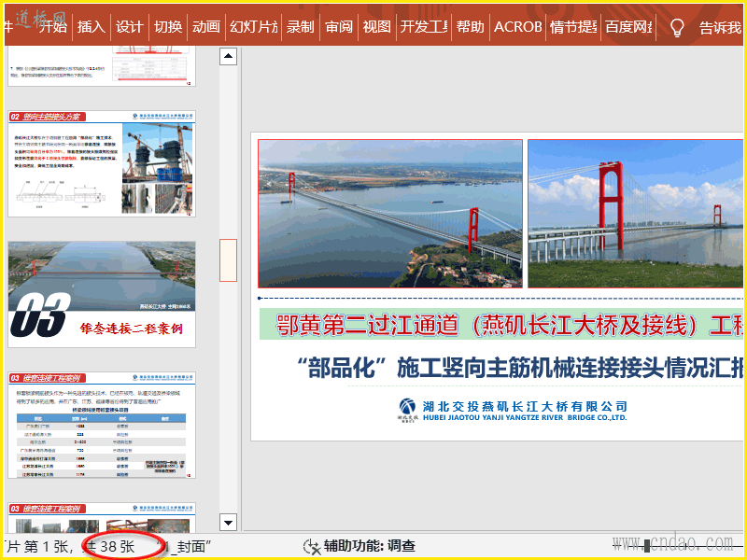Click the 湖北交投 company logo icon
Image resolution: width=747 pixels, height=560 pixels.
tap(407, 410)
